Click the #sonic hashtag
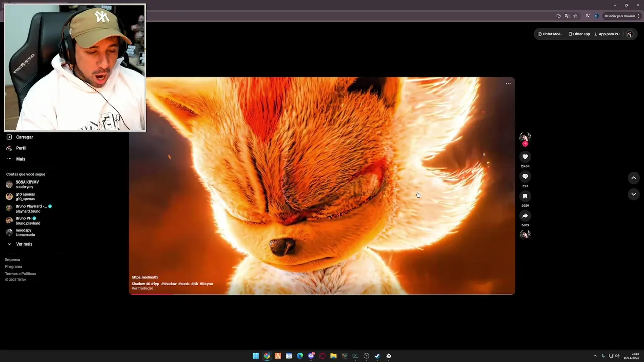Screen dimensions: 644x362 184,284
